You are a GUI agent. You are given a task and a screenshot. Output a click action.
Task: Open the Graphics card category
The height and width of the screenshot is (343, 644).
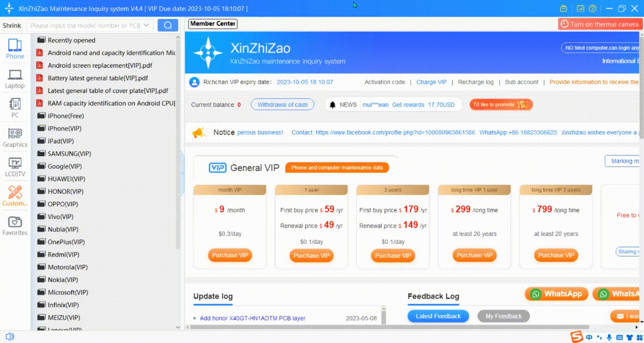click(15, 137)
